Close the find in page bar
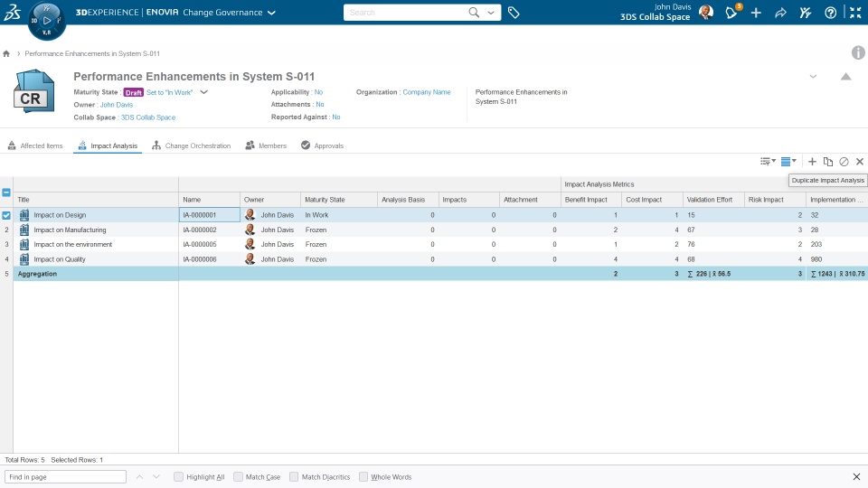Image resolution: width=868 pixels, height=488 pixels. click(x=856, y=477)
